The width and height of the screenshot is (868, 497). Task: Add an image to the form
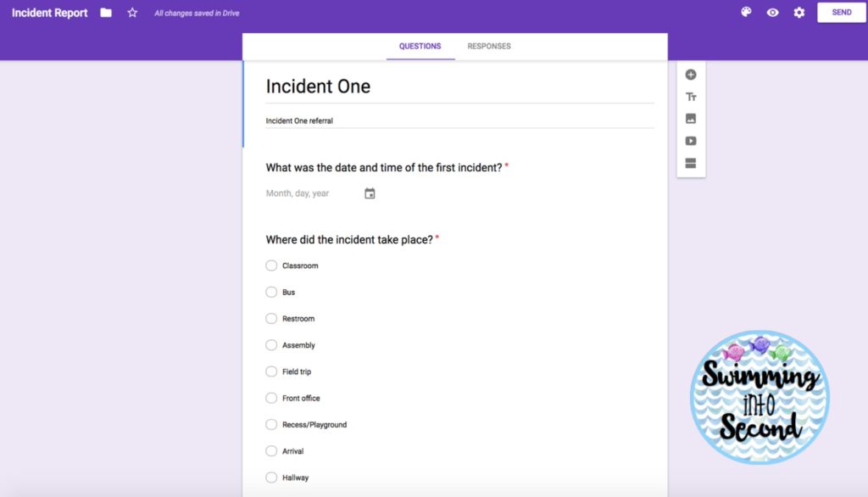coord(691,119)
